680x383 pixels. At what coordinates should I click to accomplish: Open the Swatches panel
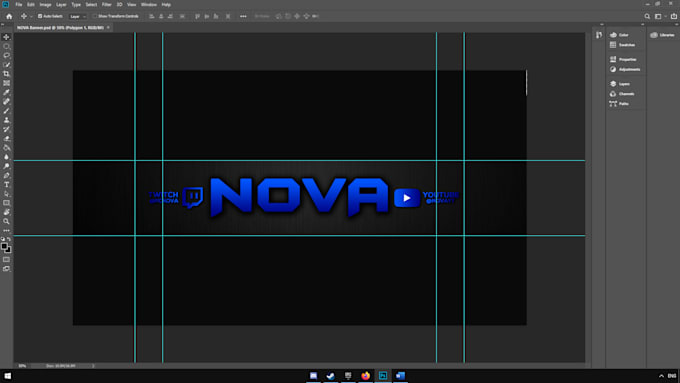pyautogui.click(x=623, y=45)
